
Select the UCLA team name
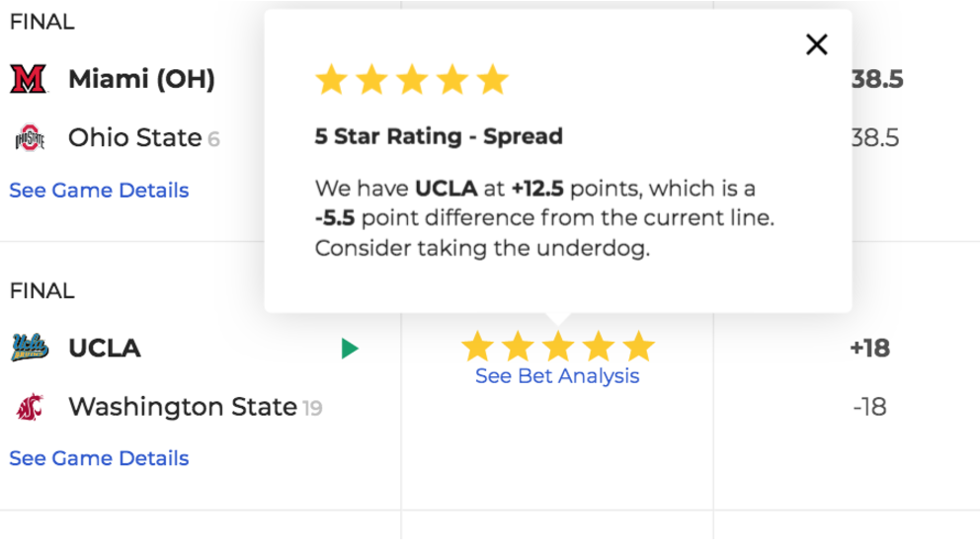tap(105, 348)
